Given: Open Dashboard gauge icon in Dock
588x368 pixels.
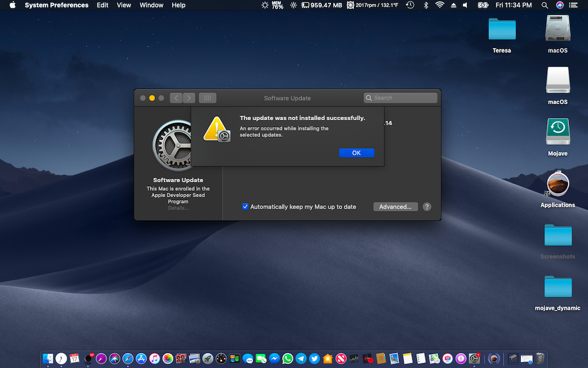Looking at the screenshot, I should pyautogui.click(x=221, y=359).
